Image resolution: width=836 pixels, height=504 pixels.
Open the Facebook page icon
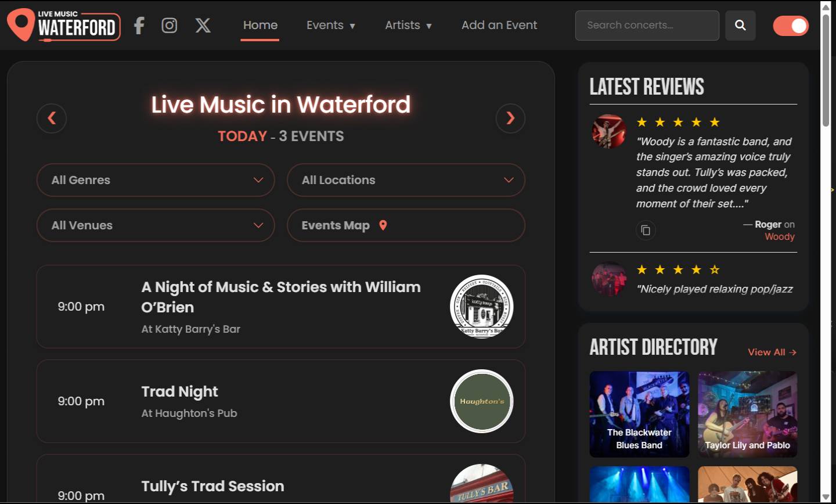coord(139,26)
